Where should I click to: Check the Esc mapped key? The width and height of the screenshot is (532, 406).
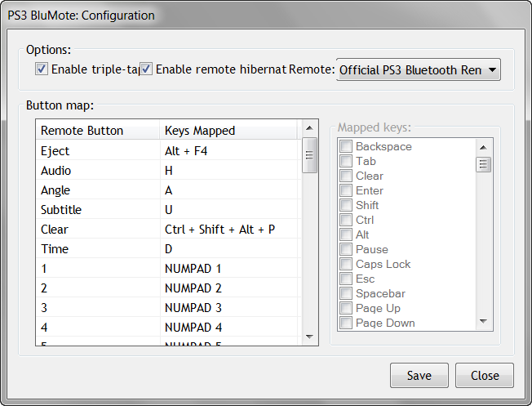tap(346, 279)
